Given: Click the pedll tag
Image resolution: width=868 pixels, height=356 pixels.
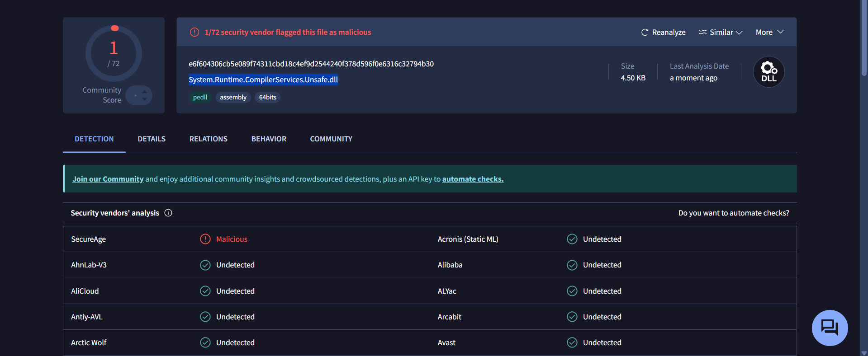Looking at the screenshot, I should tap(200, 97).
